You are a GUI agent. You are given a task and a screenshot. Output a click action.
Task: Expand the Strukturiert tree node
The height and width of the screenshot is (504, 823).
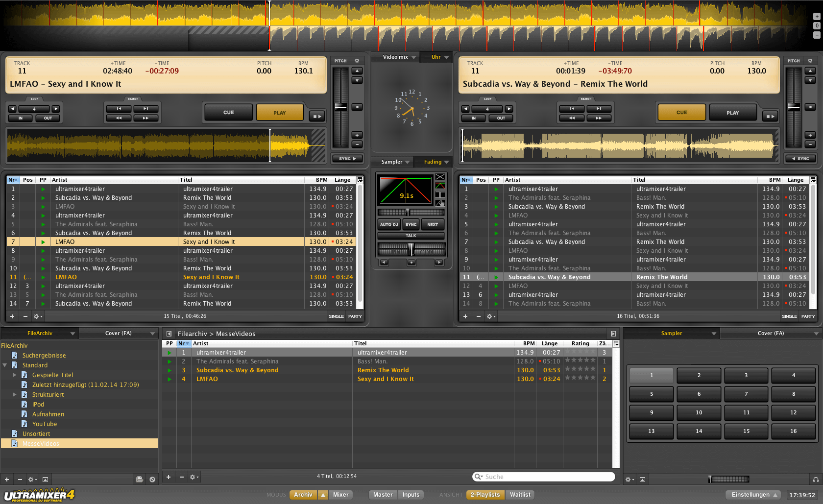pyautogui.click(x=15, y=394)
